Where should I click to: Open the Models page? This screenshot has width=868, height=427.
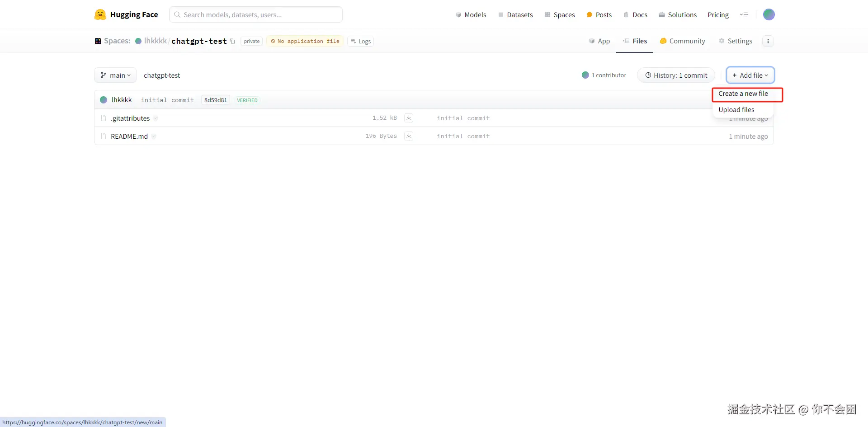(x=471, y=14)
